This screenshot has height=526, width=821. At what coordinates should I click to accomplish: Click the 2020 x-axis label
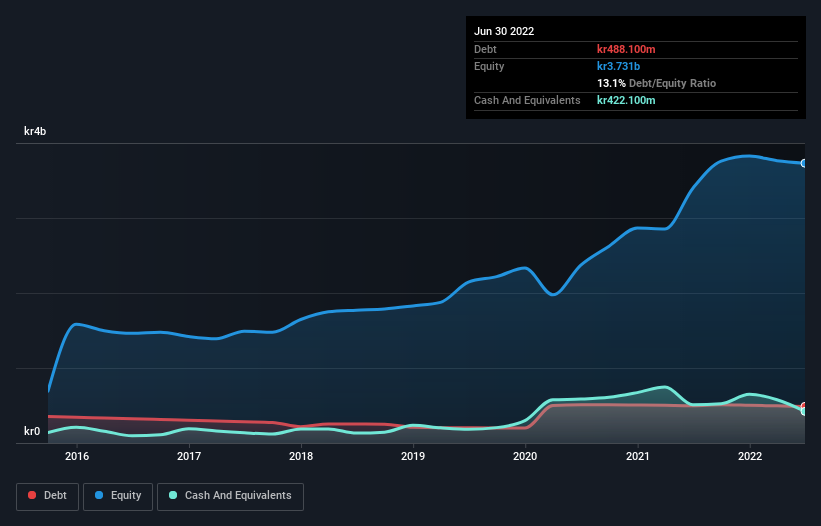pyautogui.click(x=525, y=456)
